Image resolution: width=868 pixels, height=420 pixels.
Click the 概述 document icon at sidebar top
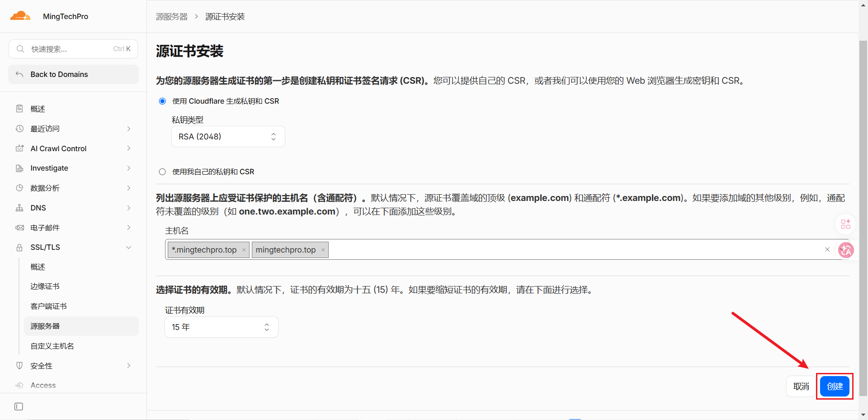tap(19, 109)
